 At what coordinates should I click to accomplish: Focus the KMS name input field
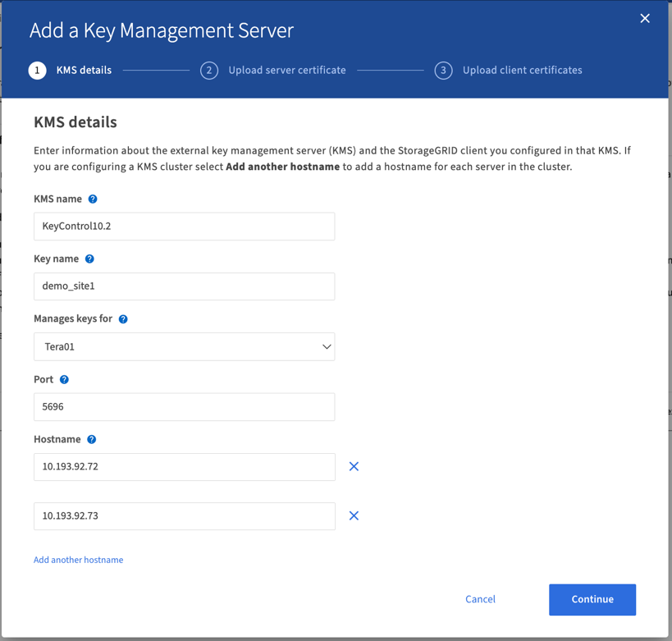pos(184,227)
